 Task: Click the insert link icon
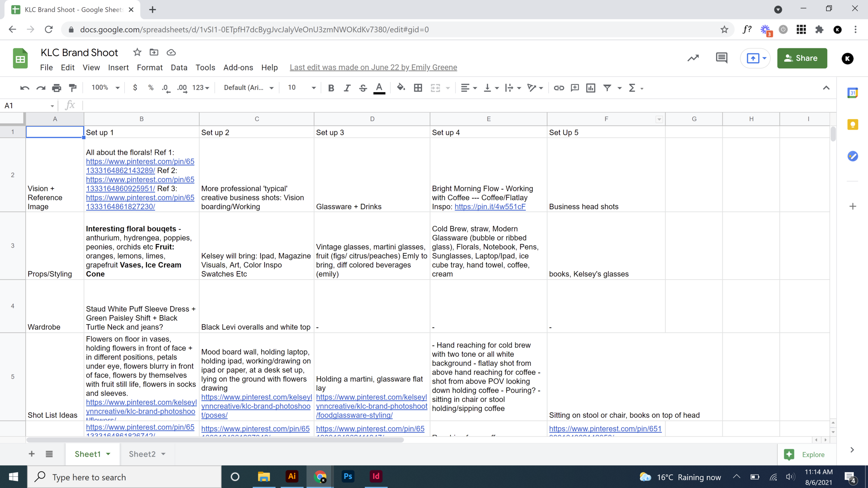[x=559, y=88]
